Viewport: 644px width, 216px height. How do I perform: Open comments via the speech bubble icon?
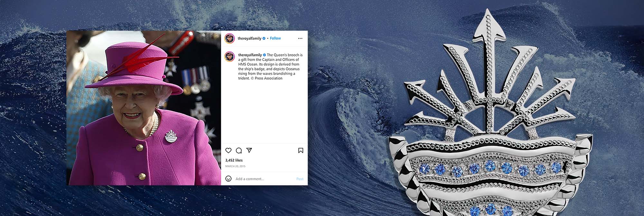pyautogui.click(x=239, y=151)
